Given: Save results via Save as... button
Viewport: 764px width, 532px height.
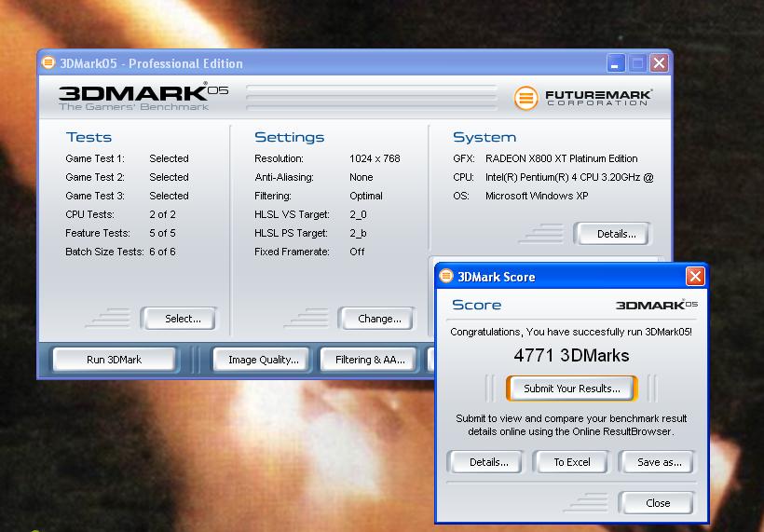Looking at the screenshot, I should coord(657,462).
